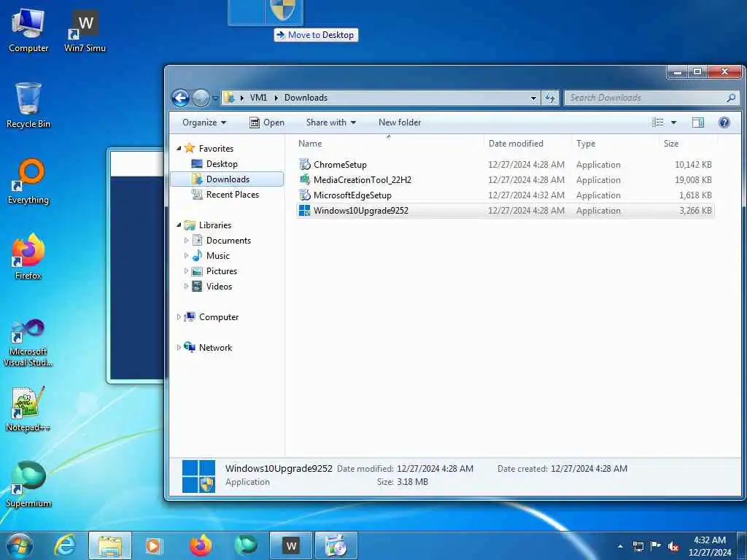The width and height of the screenshot is (747, 560).
Task: Expand the Network tree node
Action: (x=179, y=348)
